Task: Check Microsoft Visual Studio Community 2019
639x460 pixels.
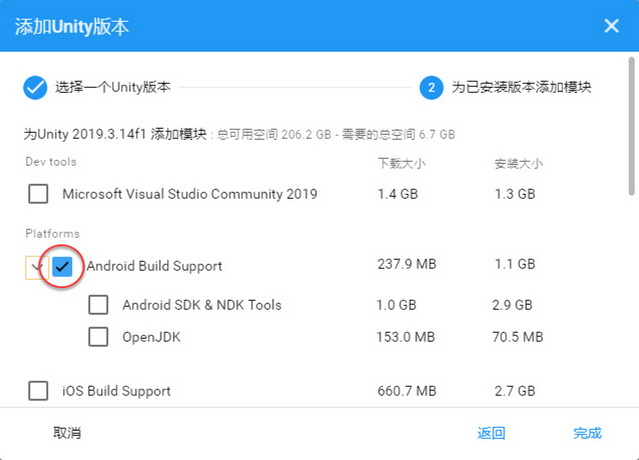Action: pyautogui.click(x=38, y=194)
